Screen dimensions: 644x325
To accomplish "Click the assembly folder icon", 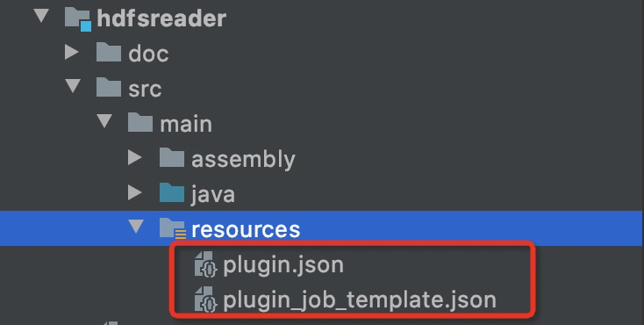I will click(172, 157).
